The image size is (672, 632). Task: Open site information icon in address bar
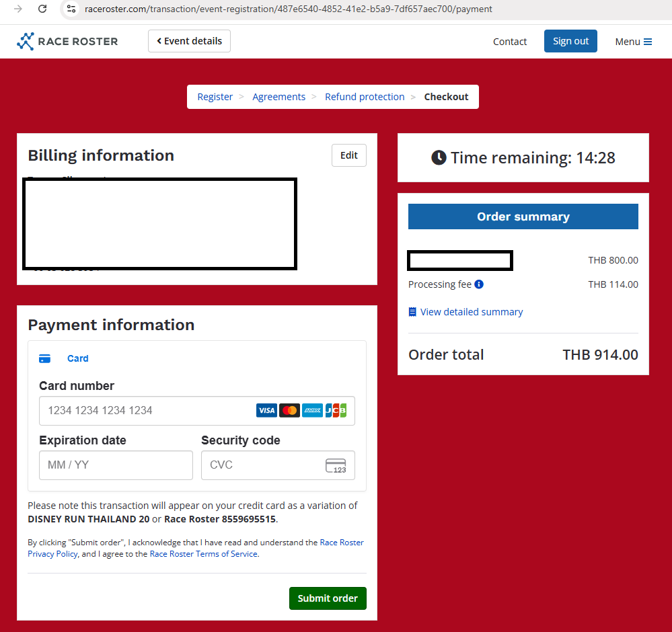coord(71,9)
